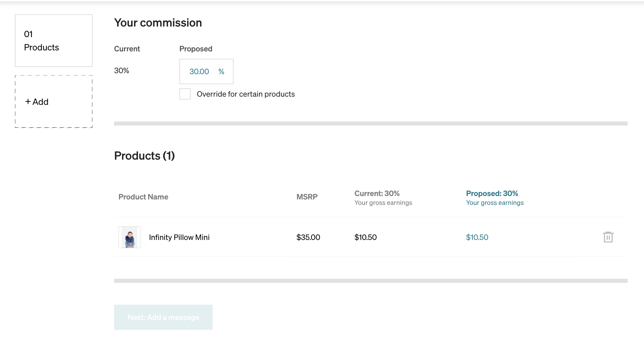Delete Infinity Pillow Mini with trash icon
This screenshot has height=339, width=644.
pos(608,237)
